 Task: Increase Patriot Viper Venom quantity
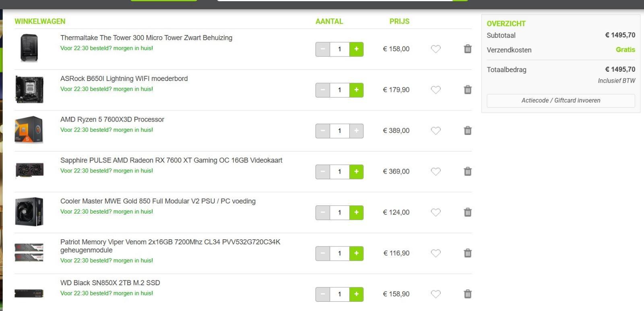click(356, 253)
